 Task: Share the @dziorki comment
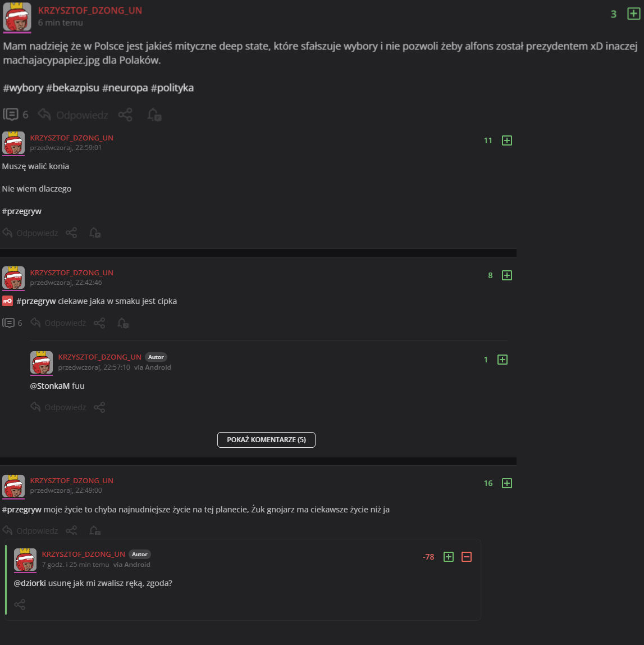click(x=20, y=605)
